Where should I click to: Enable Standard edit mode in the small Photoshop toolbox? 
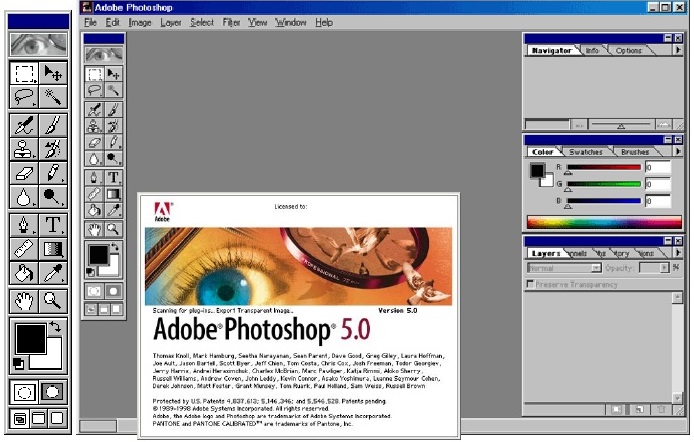tap(94, 291)
